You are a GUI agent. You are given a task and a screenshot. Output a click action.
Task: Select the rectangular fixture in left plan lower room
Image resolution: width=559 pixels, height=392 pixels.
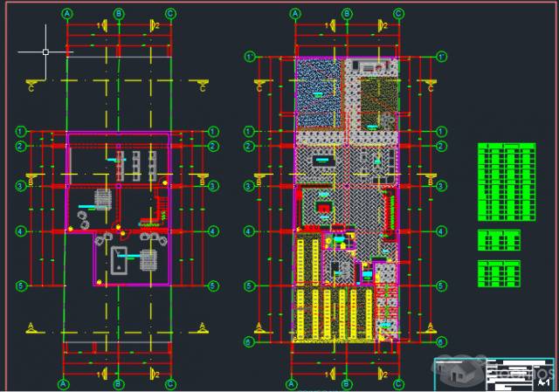(x=119, y=260)
